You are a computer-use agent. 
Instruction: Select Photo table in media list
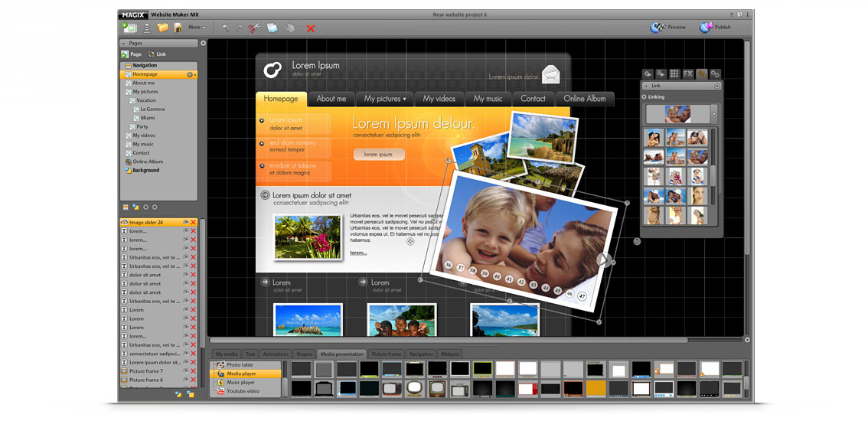[240, 365]
